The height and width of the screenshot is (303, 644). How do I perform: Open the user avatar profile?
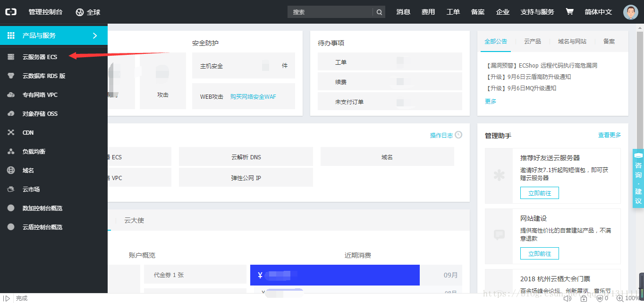(630, 12)
